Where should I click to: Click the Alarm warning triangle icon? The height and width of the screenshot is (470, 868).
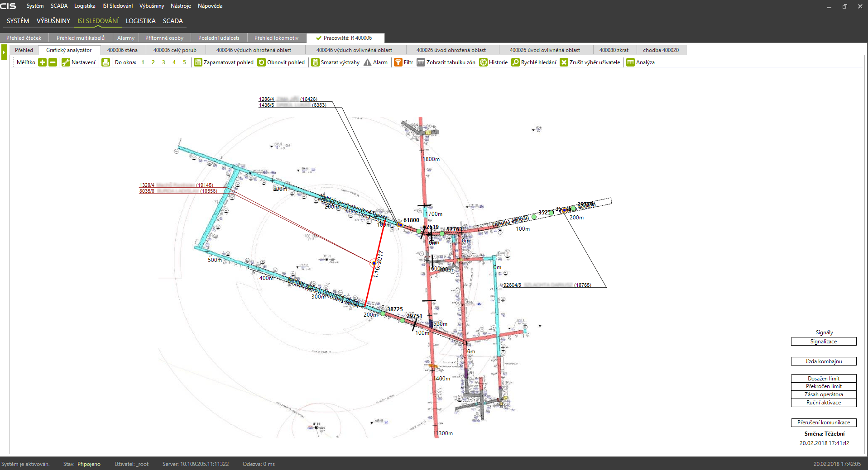pyautogui.click(x=368, y=62)
